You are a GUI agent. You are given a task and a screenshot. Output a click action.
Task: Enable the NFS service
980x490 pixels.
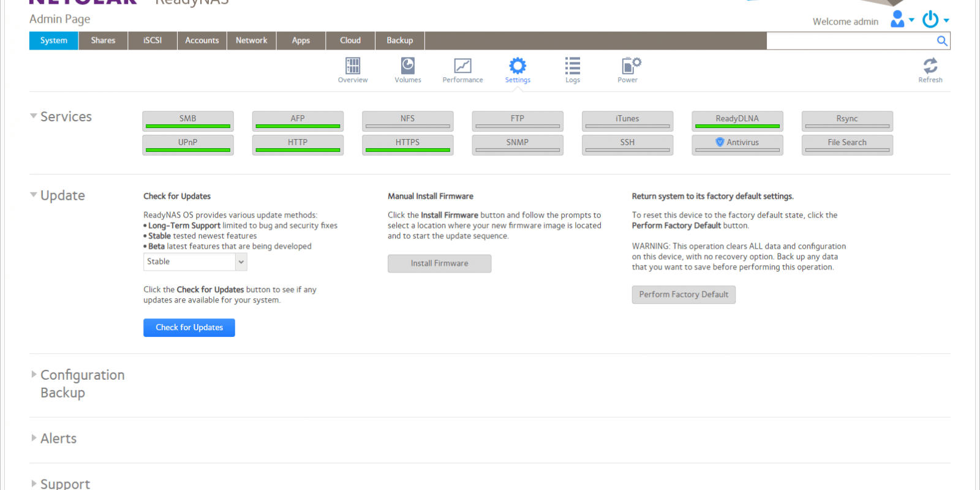pyautogui.click(x=408, y=121)
